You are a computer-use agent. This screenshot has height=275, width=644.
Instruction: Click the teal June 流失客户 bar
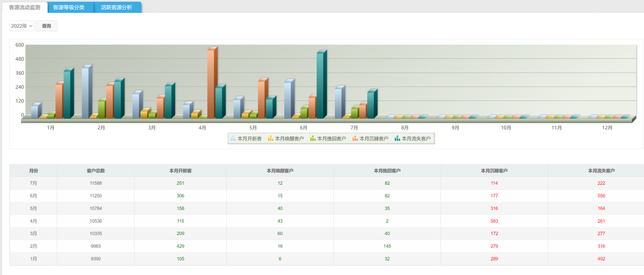(320, 85)
